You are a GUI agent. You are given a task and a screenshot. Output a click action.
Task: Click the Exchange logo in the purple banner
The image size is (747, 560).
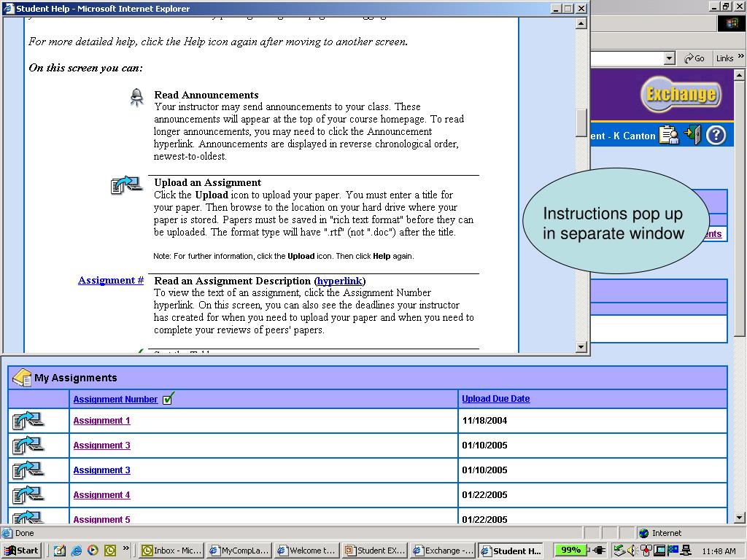click(681, 94)
